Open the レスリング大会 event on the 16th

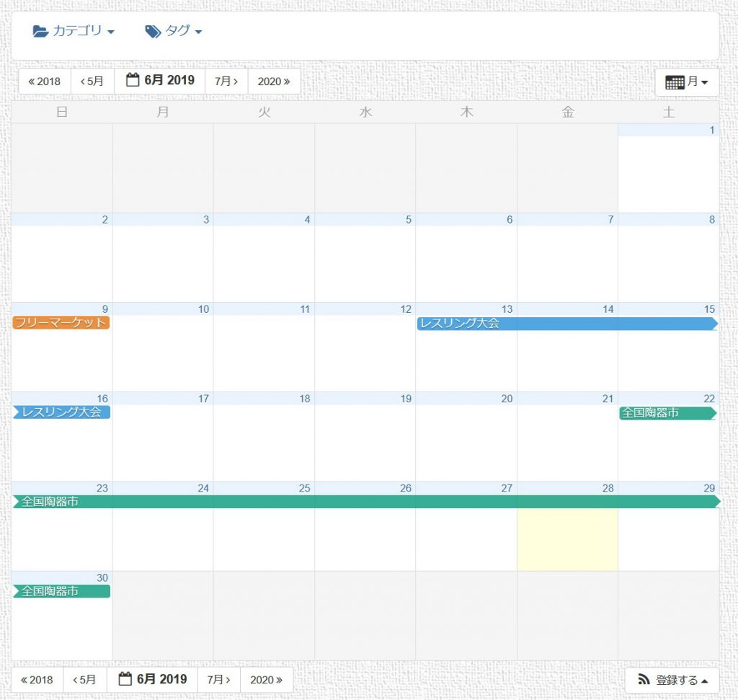(x=61, y=412)
